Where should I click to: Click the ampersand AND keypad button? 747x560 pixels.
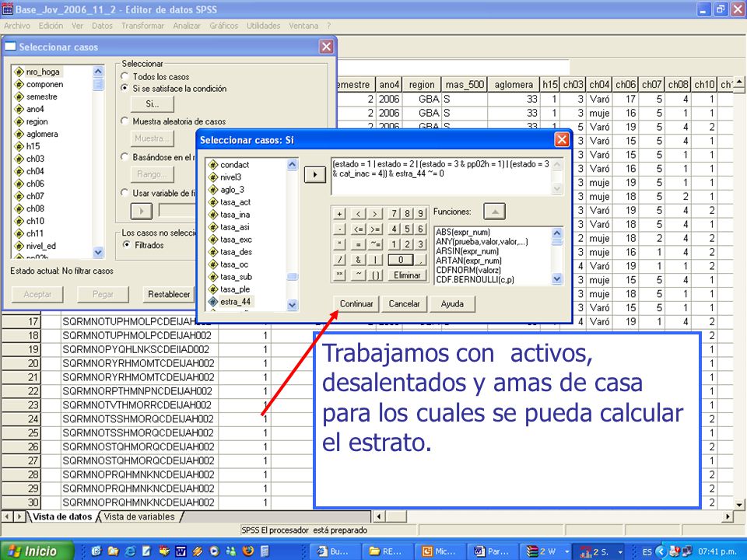point(357,260)
